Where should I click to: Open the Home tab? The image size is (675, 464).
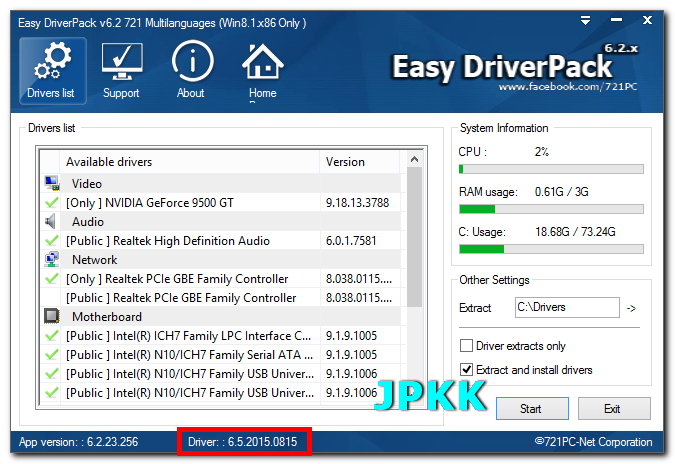pos(263,71)
